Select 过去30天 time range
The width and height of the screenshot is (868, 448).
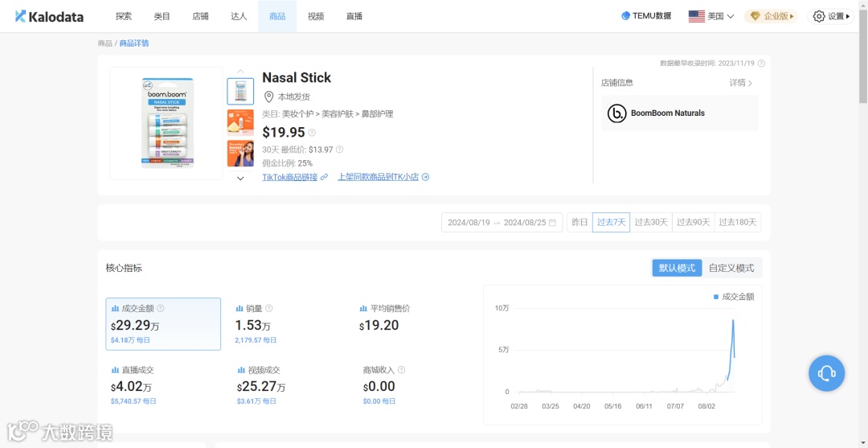651,223
